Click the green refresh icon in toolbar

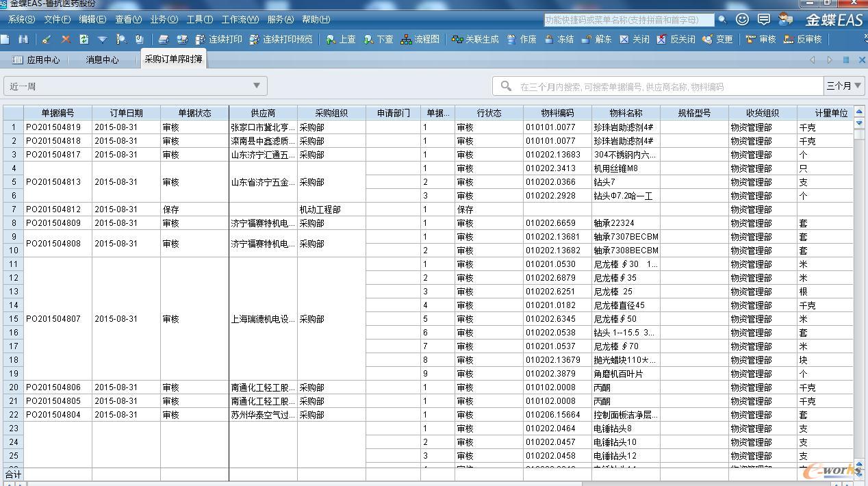[x=84, y=40]
